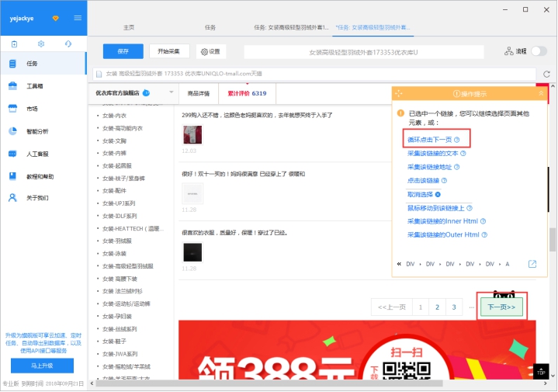Click the 女装-JWA系列 category link

pos(120,354)
